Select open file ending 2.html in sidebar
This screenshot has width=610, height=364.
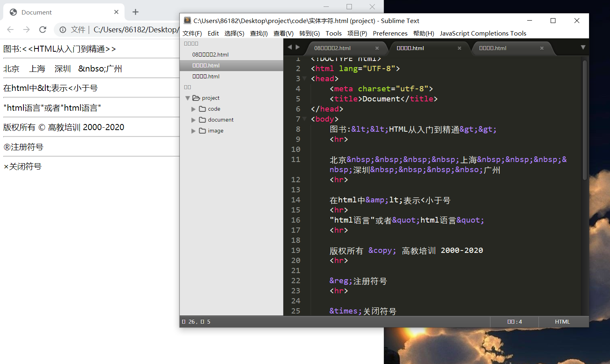tap(231, 55)
